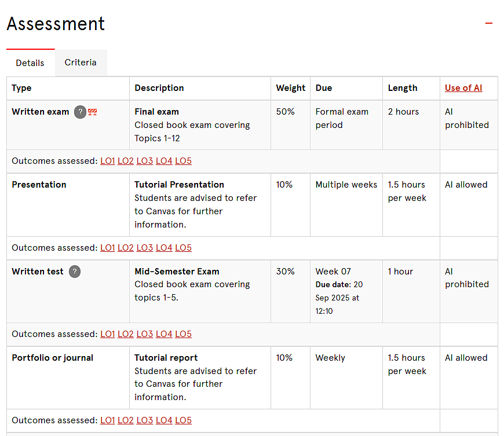Open LO1 link under Portfolio or journal outcomes
504x436 pixels.
coord(107,420)
